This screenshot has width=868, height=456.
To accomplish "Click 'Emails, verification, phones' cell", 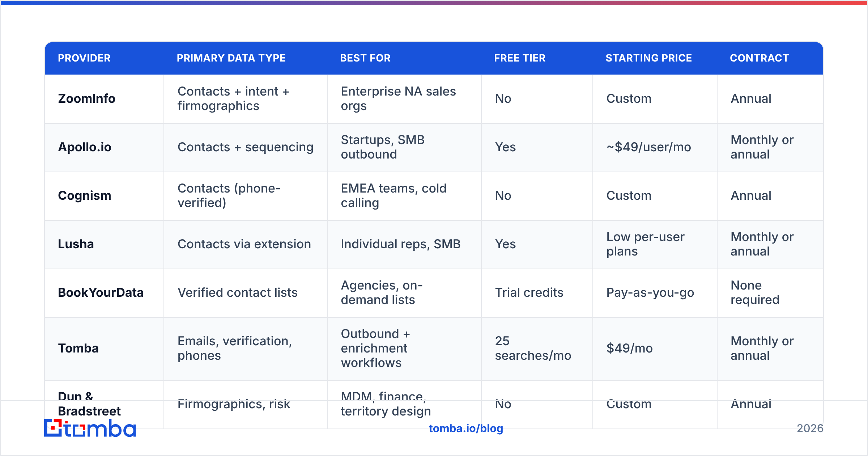I will (246, 349).
